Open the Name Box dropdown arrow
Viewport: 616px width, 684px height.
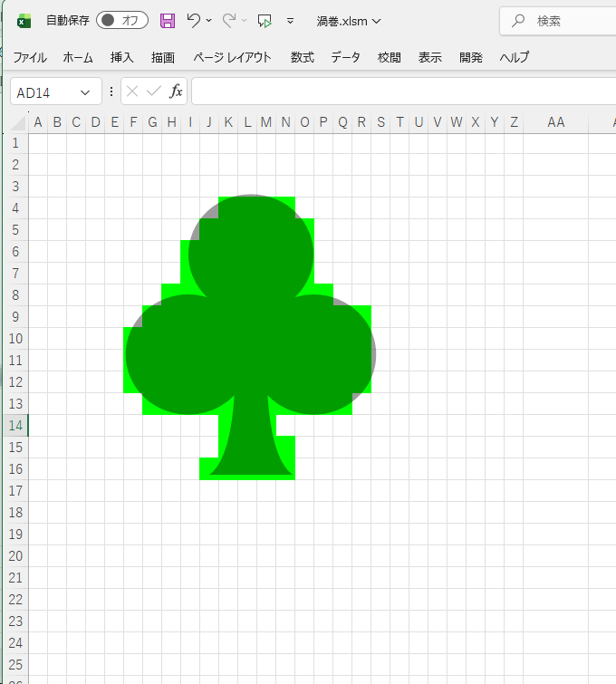click(x=85, y=92)
